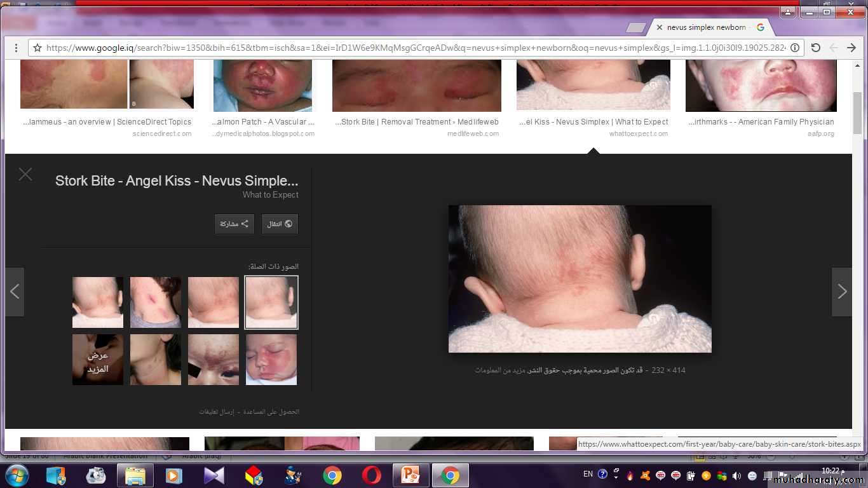Click the URL address bar field
868x488 pixels.
[x=413, y=48]
